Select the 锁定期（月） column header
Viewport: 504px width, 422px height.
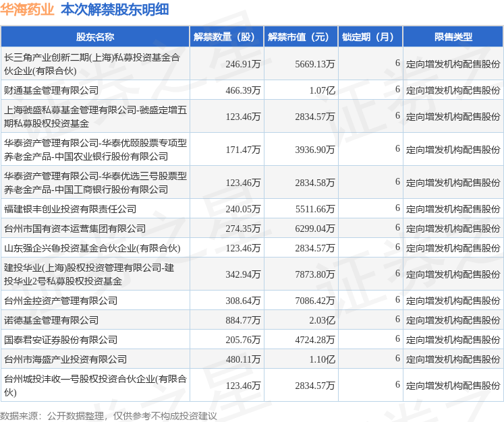pyautogui.click(x=370, y=37)
